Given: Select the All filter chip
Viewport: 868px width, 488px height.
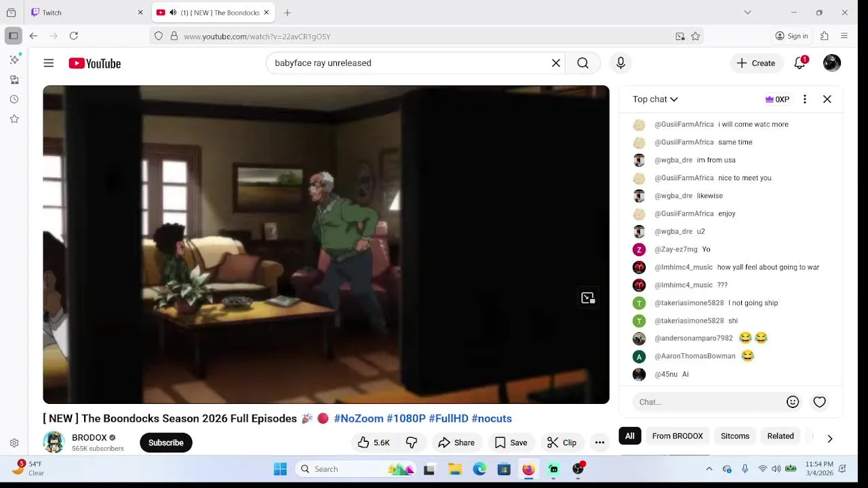Looking at the screenshot, I should [630, 436].
